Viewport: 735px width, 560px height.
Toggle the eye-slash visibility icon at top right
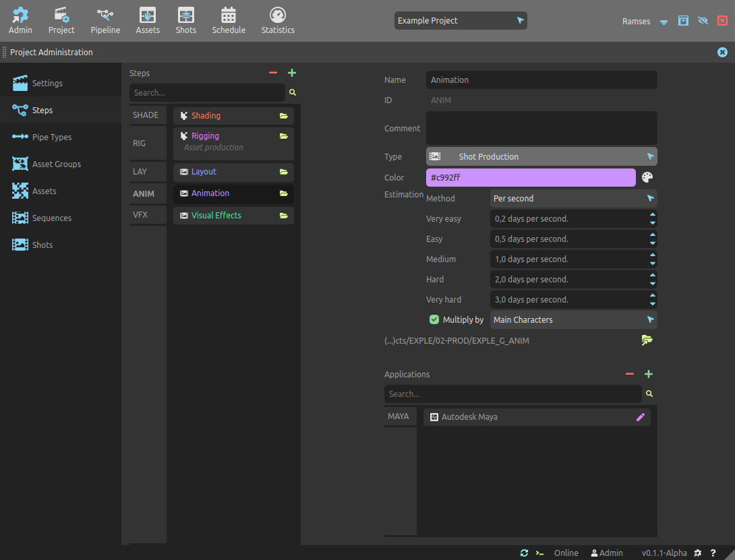click(703, 21)
